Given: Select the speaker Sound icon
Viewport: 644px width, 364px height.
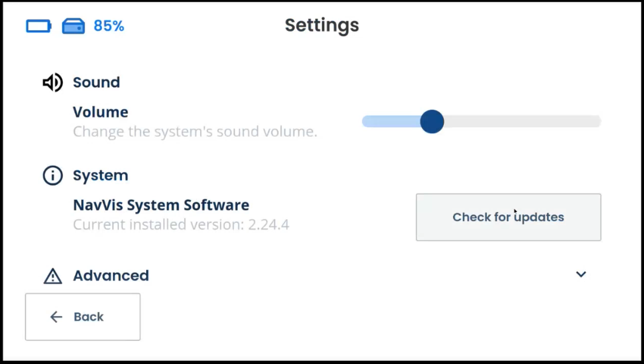Looking at the screenshot, I should coord(53,82).
